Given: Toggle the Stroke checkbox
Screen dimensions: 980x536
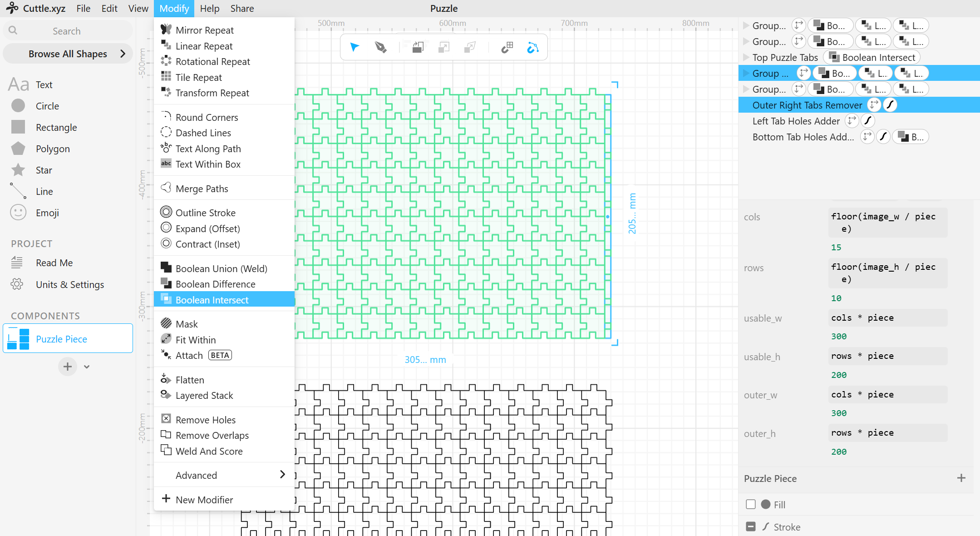Looking at the screenshot, I should coord(751,526).
